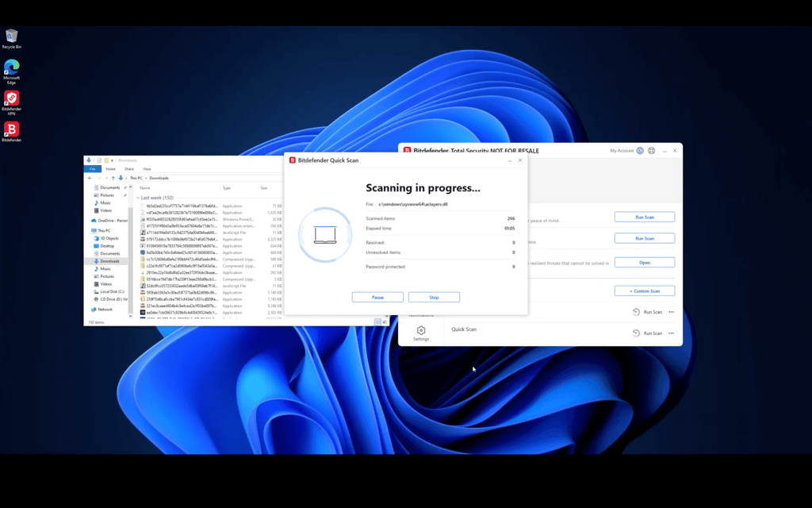
Task: Go up one folder level in Explorer
Action: (113, 178)
